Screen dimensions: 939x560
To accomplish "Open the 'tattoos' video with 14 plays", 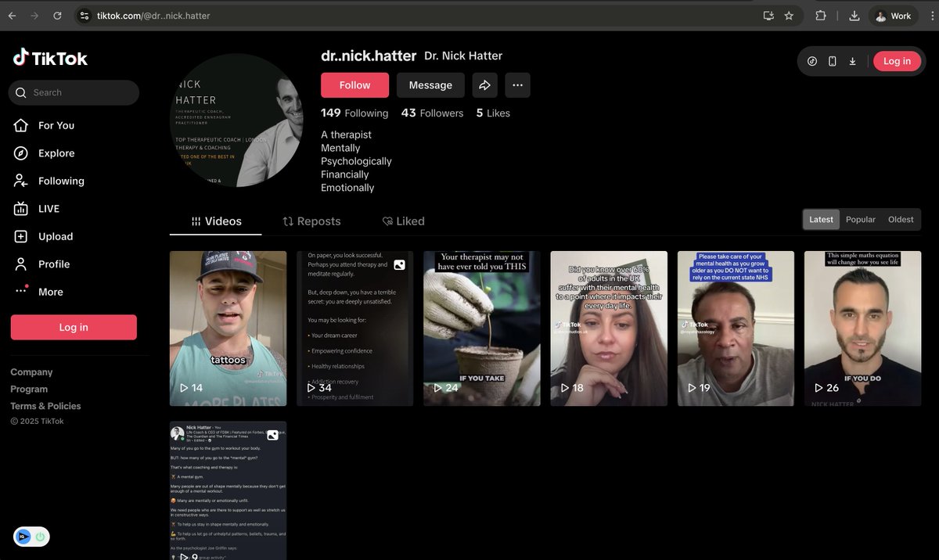I will (228, 328).
